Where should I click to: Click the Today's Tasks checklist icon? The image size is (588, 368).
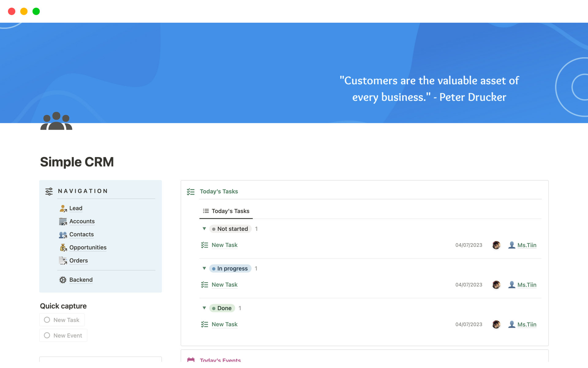point(190,191)
